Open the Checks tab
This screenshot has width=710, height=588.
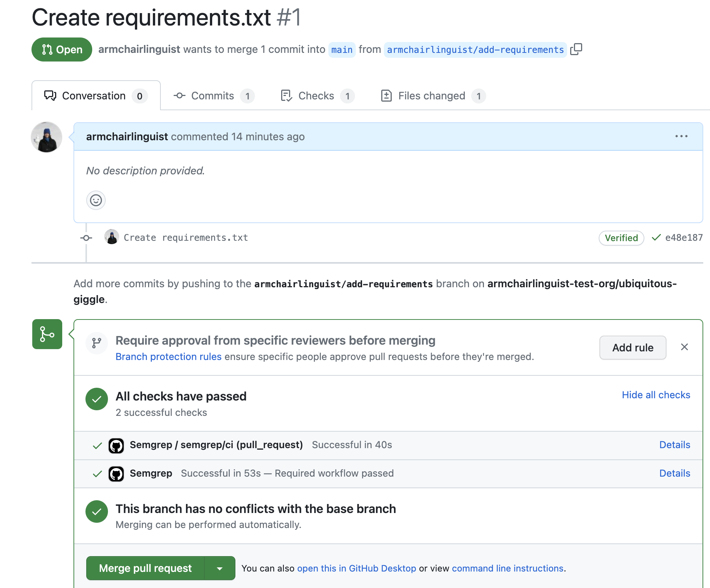[x=316, y=96]
